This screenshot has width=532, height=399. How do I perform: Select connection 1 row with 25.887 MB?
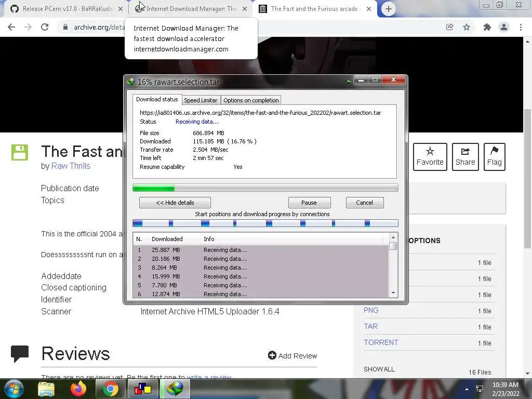pyautogui.click(x=261, y=250)
